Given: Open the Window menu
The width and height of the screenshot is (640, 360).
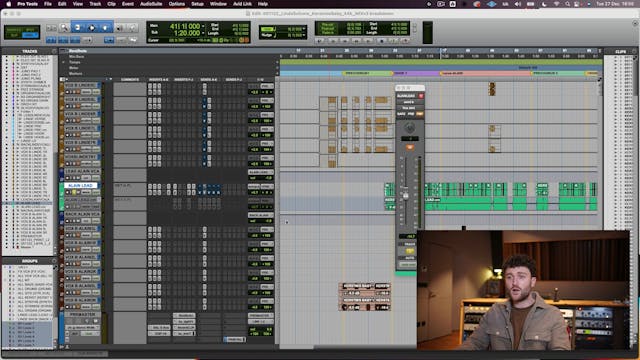Looking at the screenshot, I should click(x=218, y=4).
